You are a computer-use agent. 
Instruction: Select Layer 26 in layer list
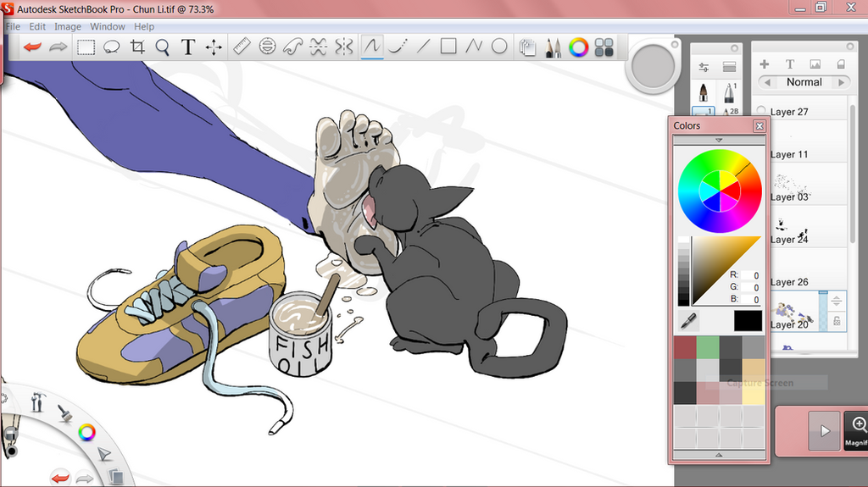pyautogui.click(x=808, y=269)
